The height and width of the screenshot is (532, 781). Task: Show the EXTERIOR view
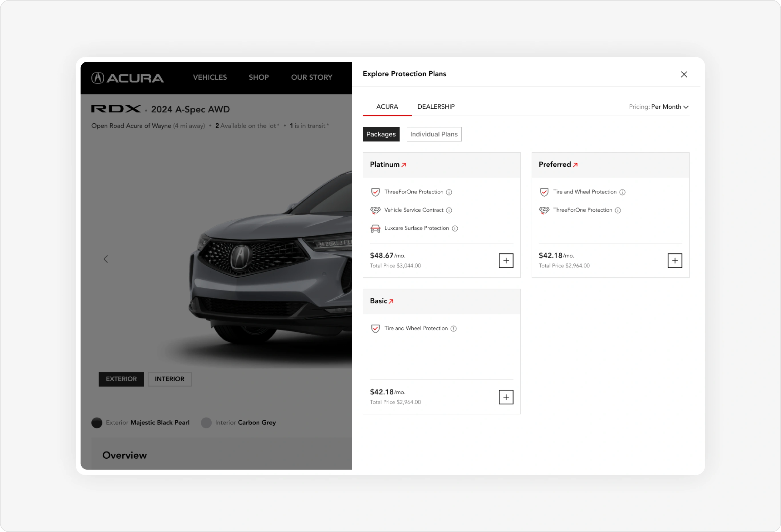121,379
